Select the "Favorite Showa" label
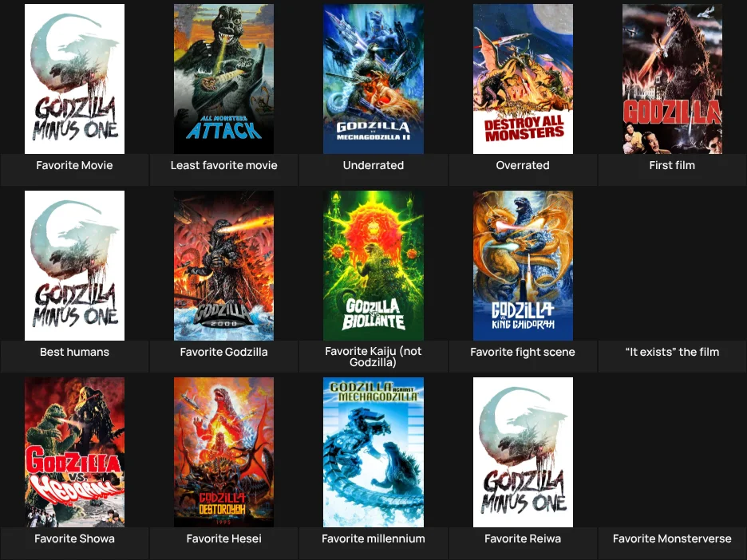Viewport: 747px width, 560px height. point(74,538)
